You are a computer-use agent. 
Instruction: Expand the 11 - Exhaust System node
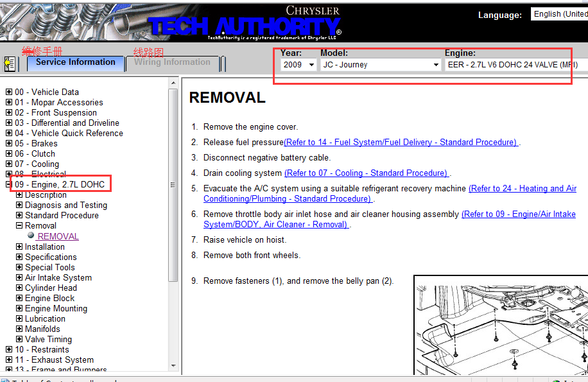point(9,360)
